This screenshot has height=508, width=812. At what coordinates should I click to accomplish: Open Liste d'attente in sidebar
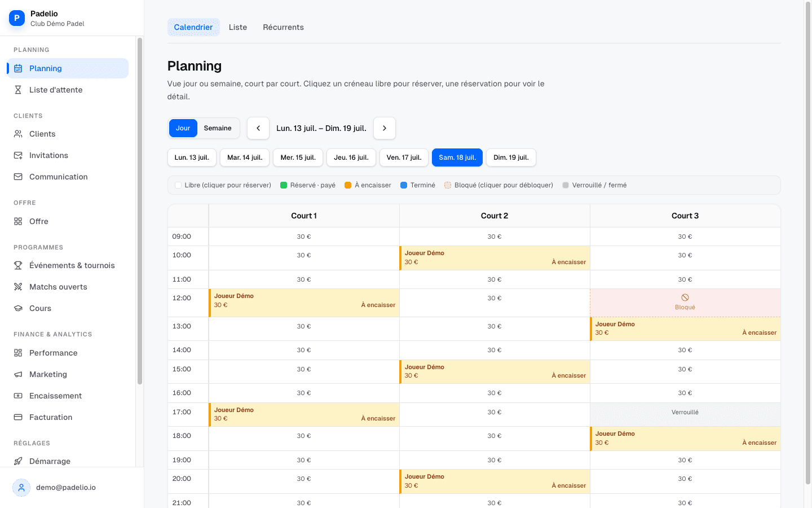click(x=68, y=90)
